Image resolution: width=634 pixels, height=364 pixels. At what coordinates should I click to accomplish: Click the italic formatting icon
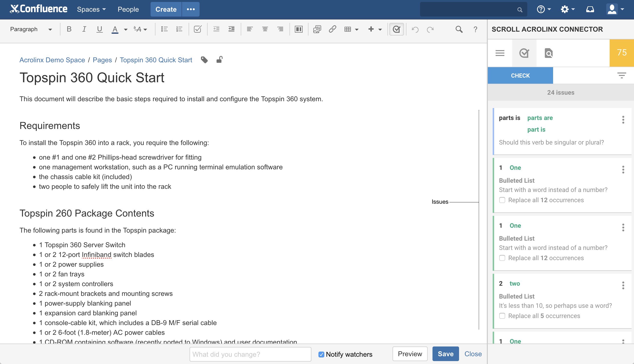point(84,29)
